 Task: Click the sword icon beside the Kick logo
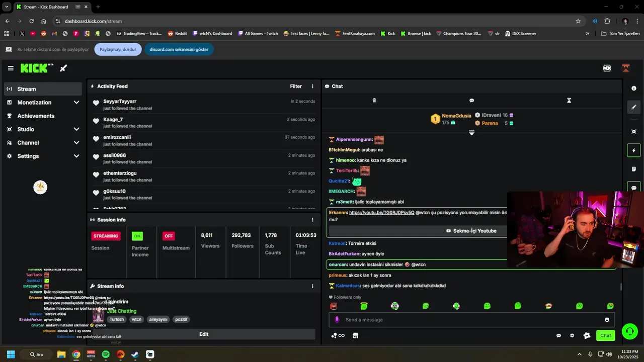63,68
